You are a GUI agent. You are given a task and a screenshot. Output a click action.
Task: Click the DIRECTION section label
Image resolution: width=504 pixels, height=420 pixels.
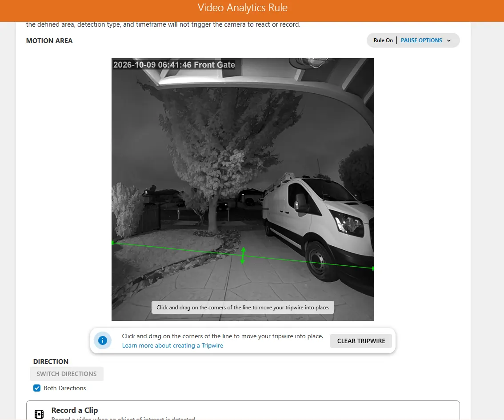click(51, 361)
